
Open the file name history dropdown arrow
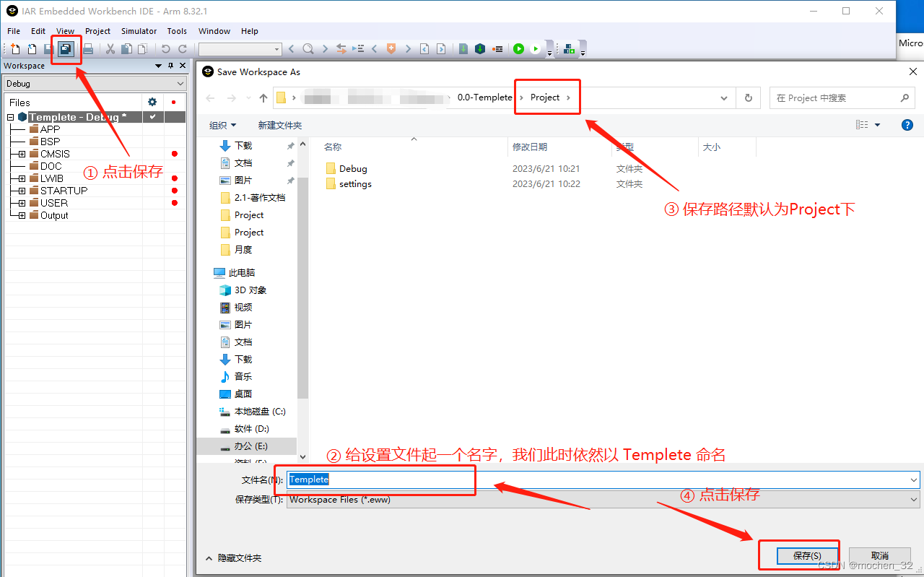(x=914, y=480)
